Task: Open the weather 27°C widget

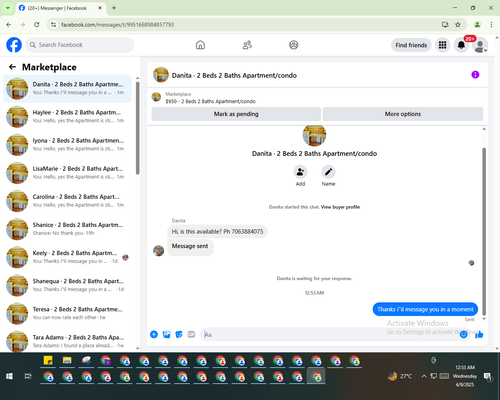Action: click(400, 376)
